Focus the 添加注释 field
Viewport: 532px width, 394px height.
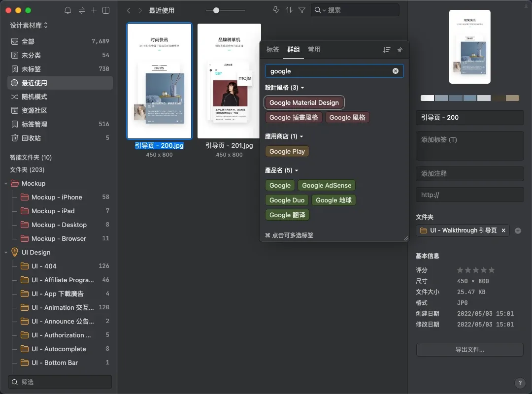(x=469, y=174)
